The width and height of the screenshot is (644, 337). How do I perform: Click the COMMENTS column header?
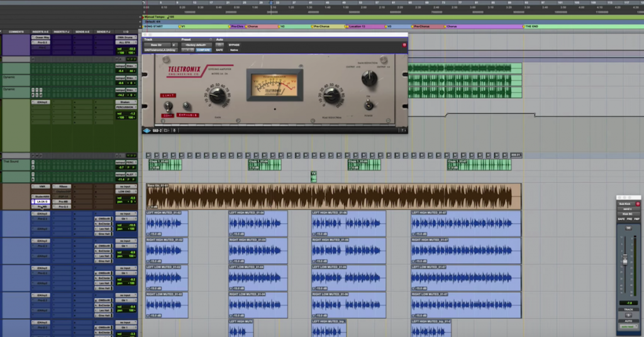[16, 31]
